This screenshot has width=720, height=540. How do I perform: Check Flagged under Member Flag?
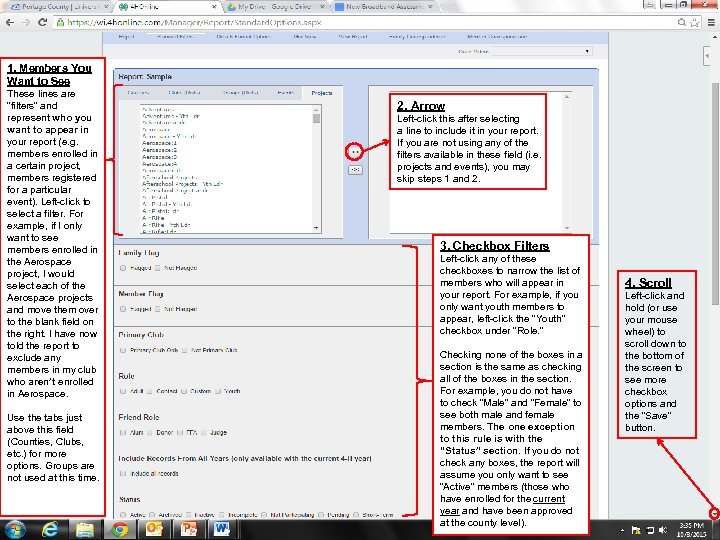pyautogui.click(x=123, y=309)
